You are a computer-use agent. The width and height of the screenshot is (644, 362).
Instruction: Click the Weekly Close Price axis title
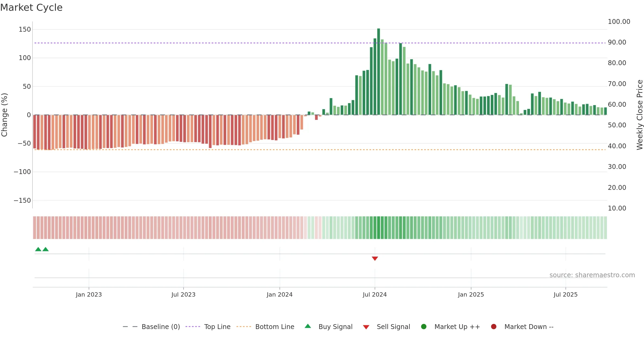(640, 115)
